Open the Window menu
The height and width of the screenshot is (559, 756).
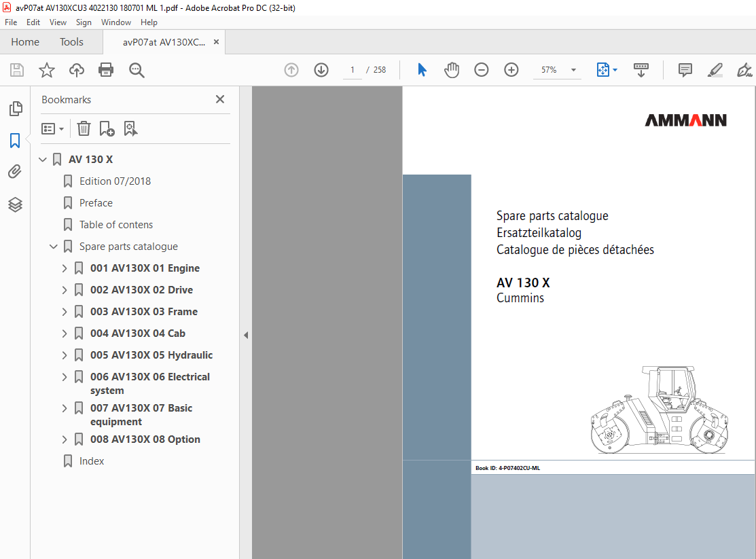tap(115, 22)
